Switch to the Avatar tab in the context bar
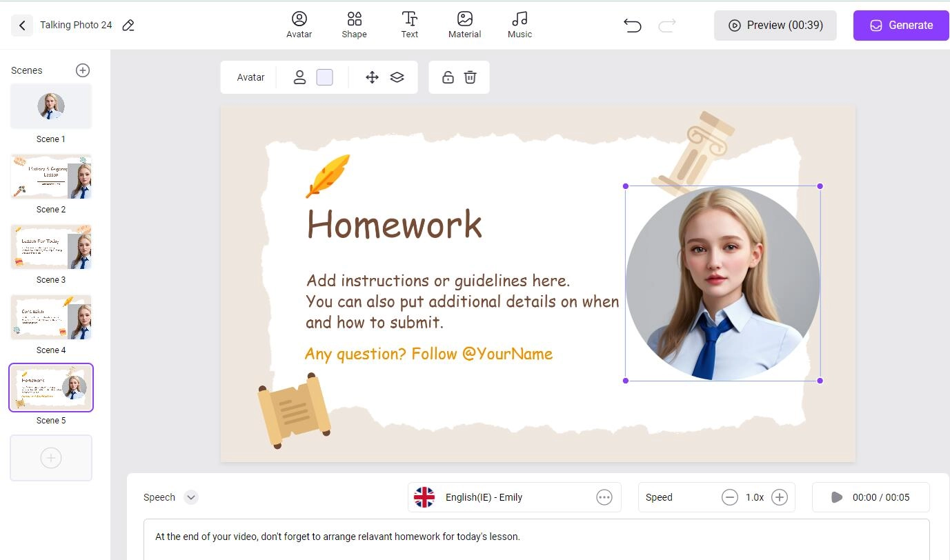Viewport: 950px width, 560px height. (x=250, y=77)
